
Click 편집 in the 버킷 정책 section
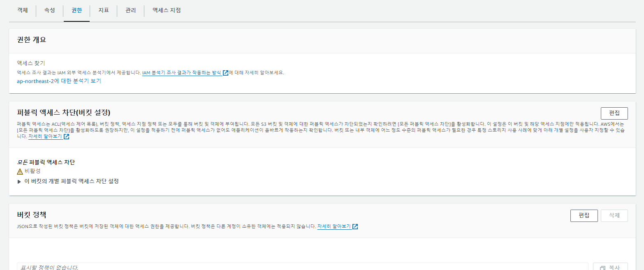click(584, 215)
